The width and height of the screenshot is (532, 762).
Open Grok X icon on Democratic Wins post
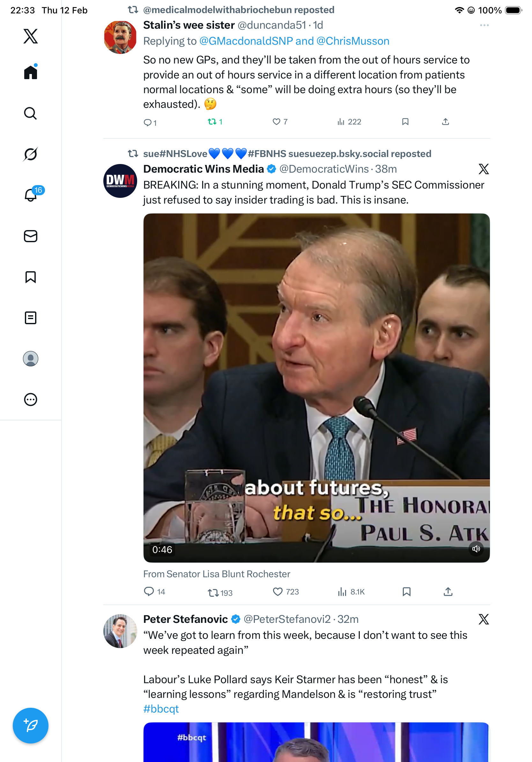(484, 169)
